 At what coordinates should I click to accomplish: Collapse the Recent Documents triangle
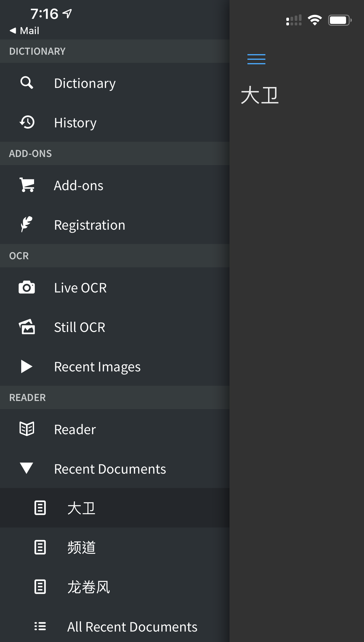tap(27, 468)
